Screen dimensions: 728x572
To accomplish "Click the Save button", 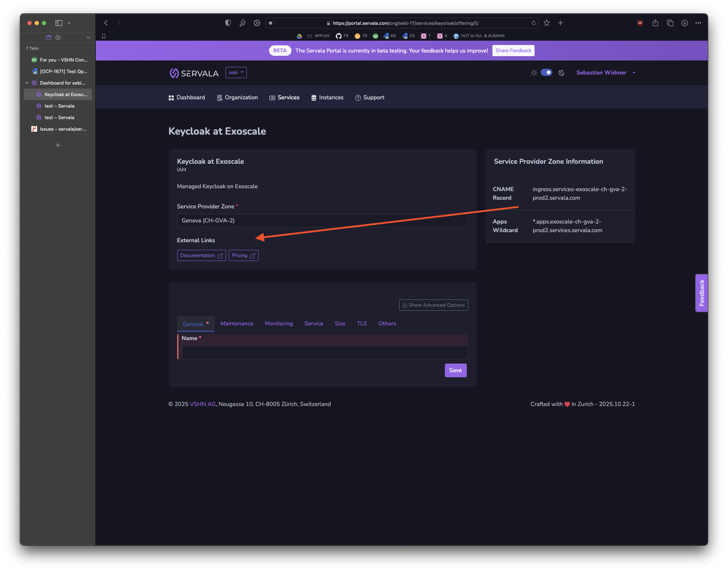I will point(455,370).
